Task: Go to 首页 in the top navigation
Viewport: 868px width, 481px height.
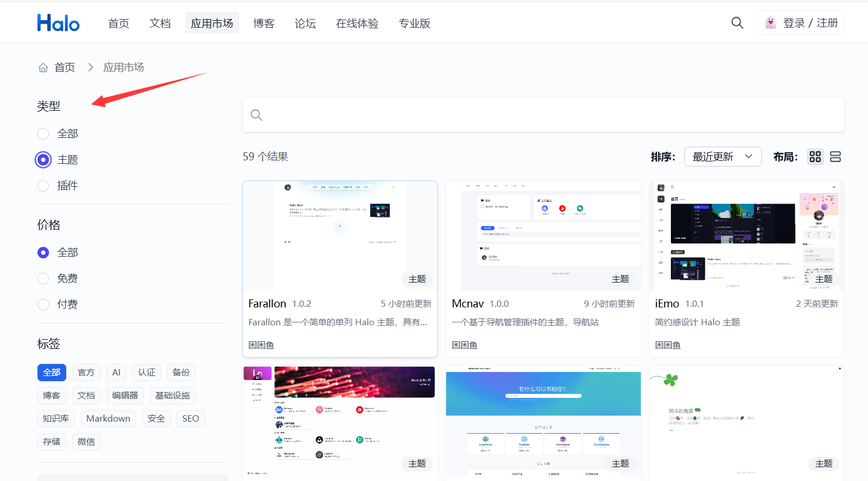Action: [119, 23]
